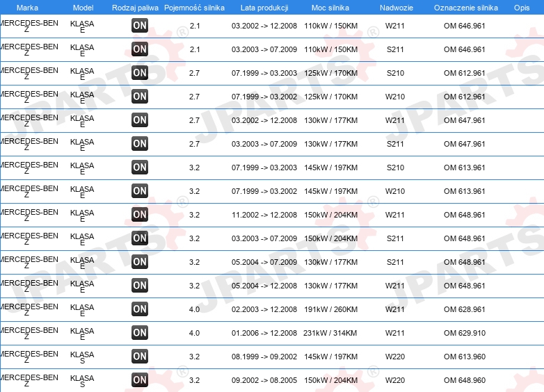Click production years 09.2002 -> 08.2005
This screenshot has height=392, width=544.
264,380
